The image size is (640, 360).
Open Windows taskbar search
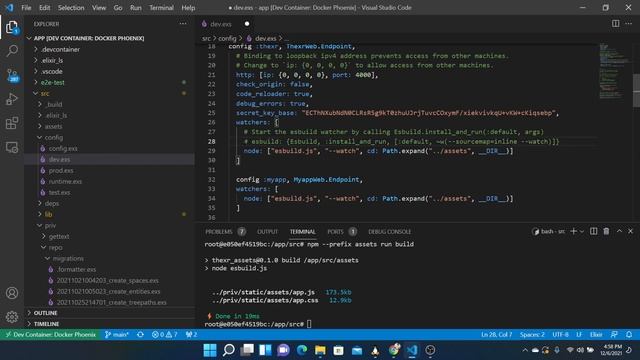pos(229,350)
